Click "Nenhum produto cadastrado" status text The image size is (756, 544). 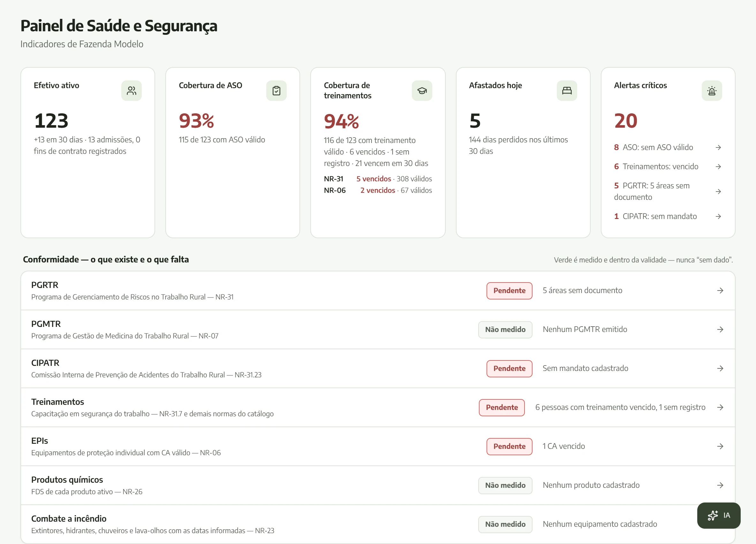(591, 485)
